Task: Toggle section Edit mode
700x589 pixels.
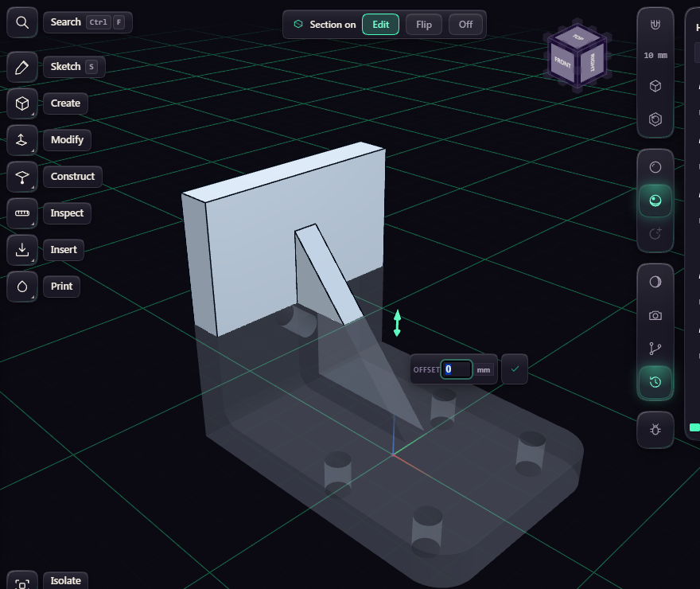Action: 380,25
